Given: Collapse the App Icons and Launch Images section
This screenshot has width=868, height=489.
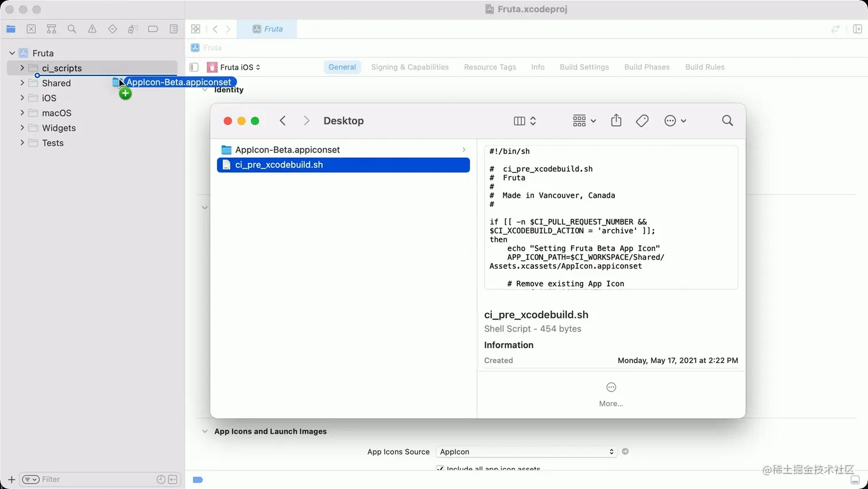Looking at the screenshot, I should tap(205, 432).
